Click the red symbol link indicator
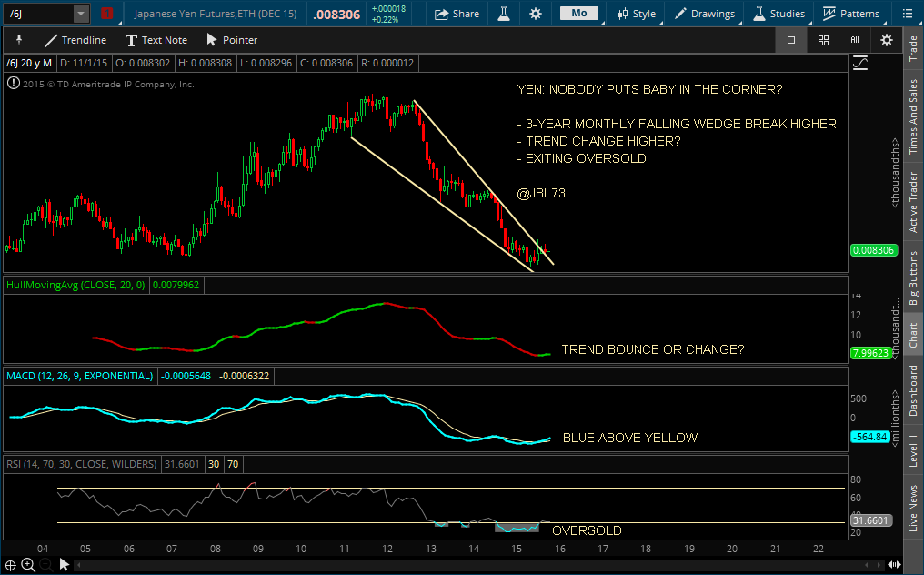Screen dimensions: 924x575 point(106,13)
